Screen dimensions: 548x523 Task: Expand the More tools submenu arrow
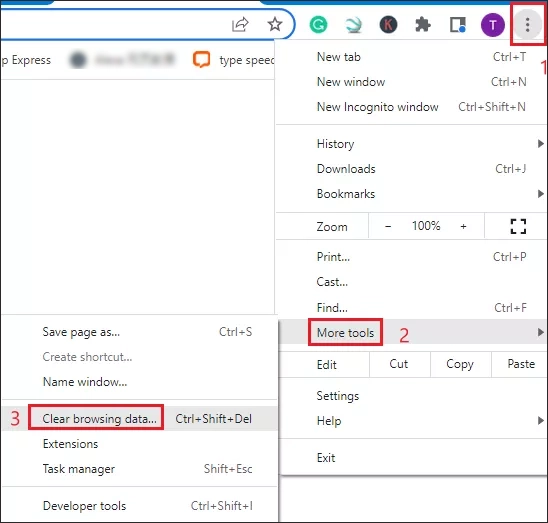click(541, 332)
